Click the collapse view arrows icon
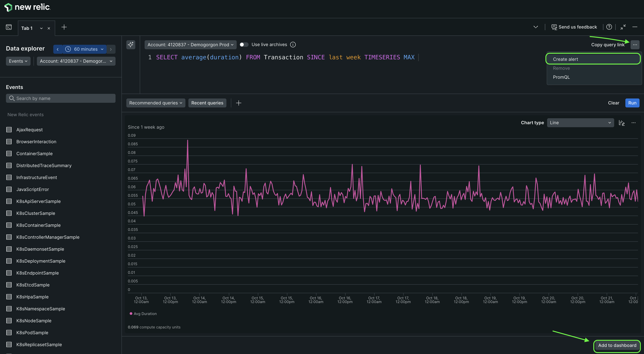The width and height of the screenshot is (644, 354). point(623,27)
